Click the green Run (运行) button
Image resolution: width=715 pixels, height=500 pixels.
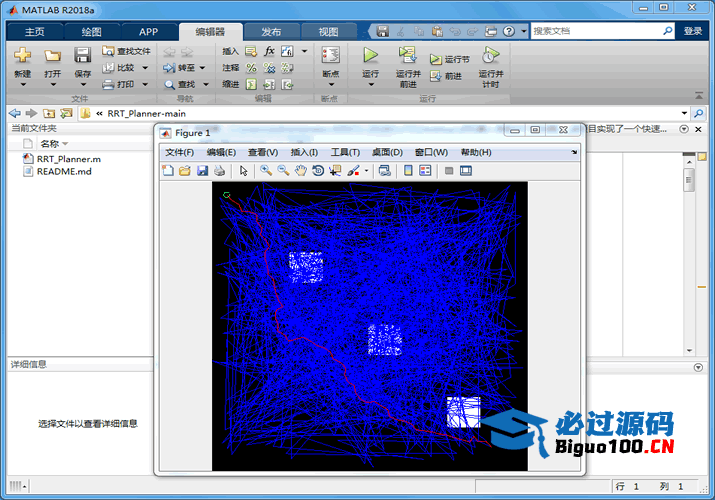pyautogui.click(x=370, y=56)
